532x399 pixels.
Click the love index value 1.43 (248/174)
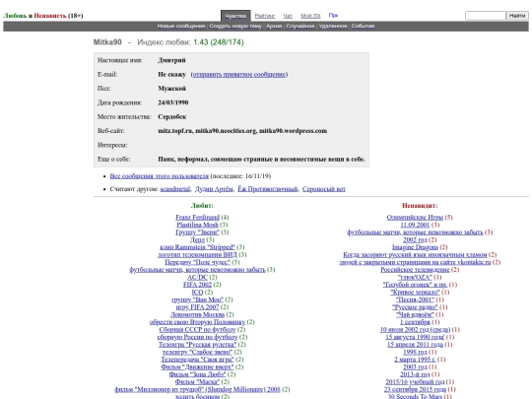pyautogui.click(x=219, y=42)
